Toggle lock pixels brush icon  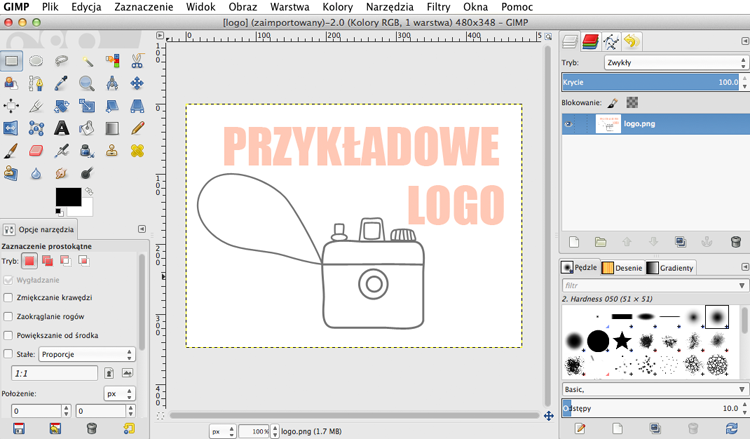click(613, 102)
